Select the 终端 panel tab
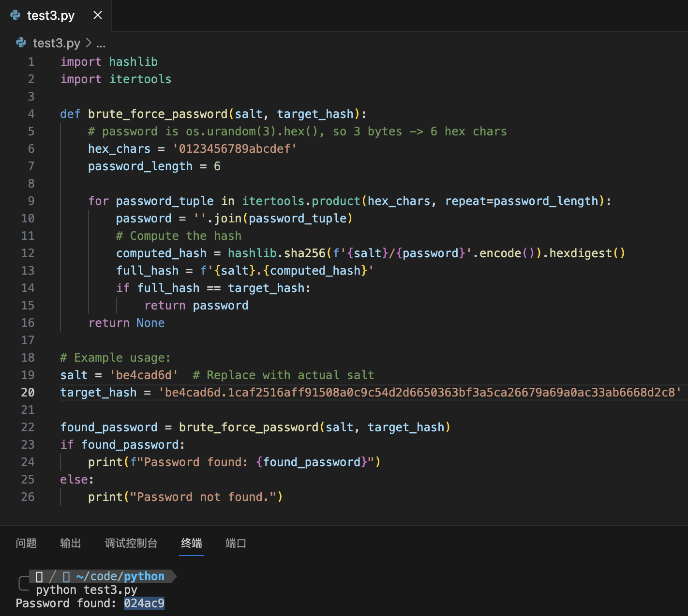This screenshot has width=688, height=616. (192, 543)
